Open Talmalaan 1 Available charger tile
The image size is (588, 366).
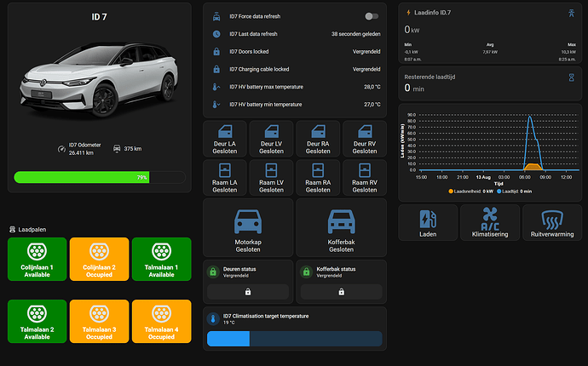pos(162,260)
